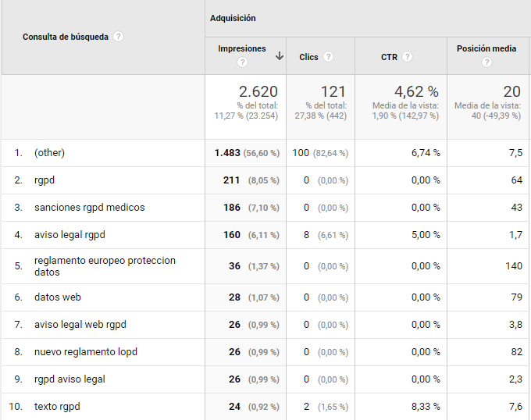The image size is (531, 420).
Task: Sort table by Clics column
Action: click(308, 57)
